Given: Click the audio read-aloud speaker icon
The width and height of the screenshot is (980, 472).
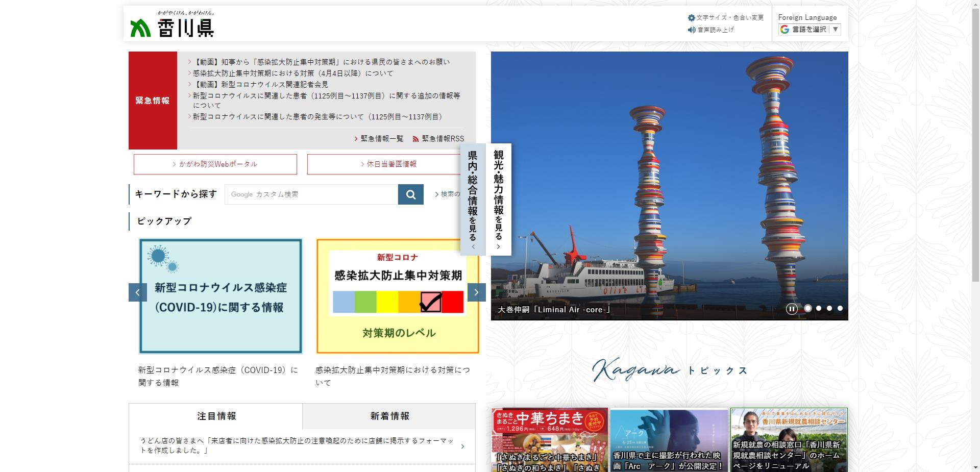Looking at the screenshot, I should (692, 30).
